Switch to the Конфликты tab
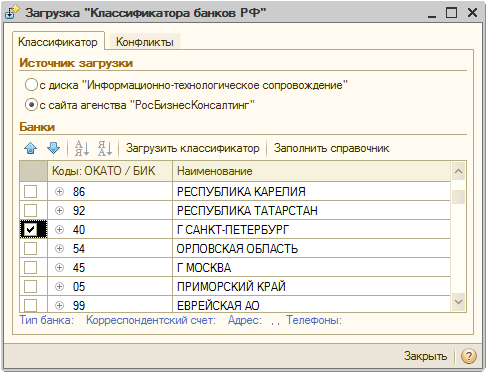Image resolution: width=486 pixels, height=372 pixels. tap(145, 42)
